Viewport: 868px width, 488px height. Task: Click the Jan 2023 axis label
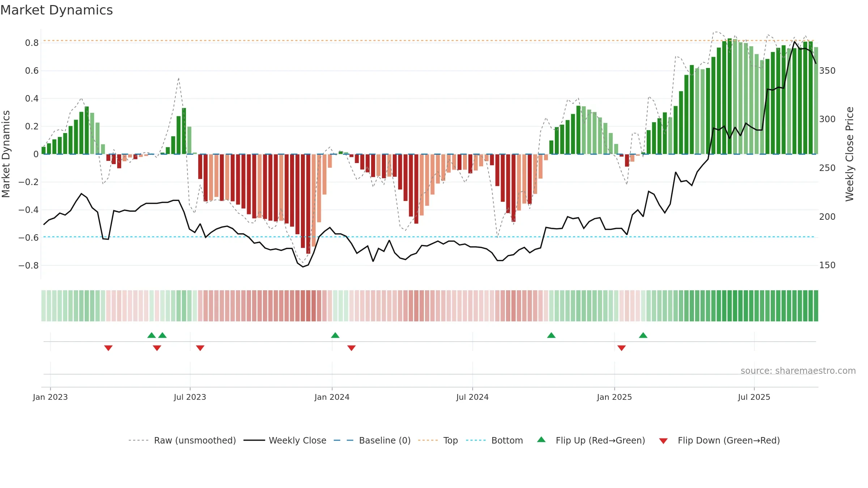(50, 397)
